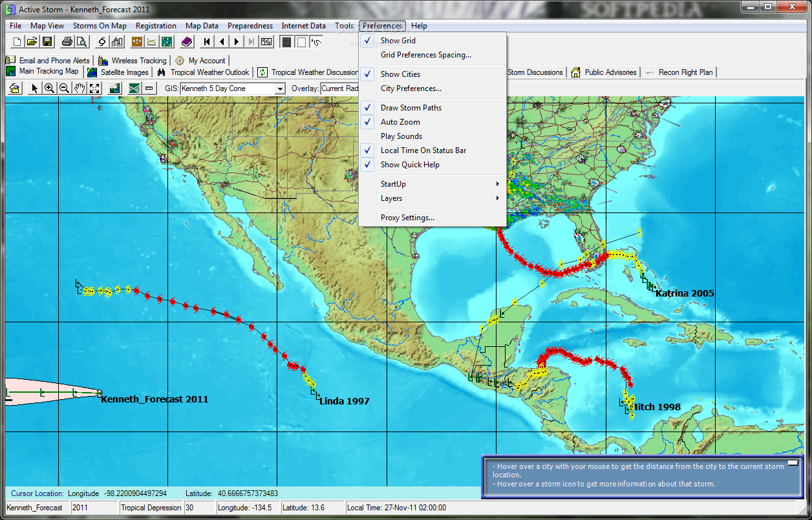
Task: Toggle the dotted grid outline icon
Action: (x=301, y=42)
